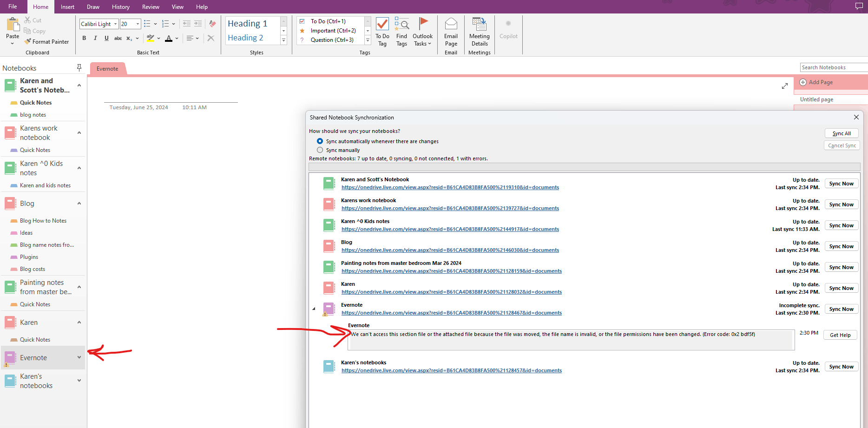
Task: Expand the page to full view
Action: pyautogui.click(x=785, y=86)
